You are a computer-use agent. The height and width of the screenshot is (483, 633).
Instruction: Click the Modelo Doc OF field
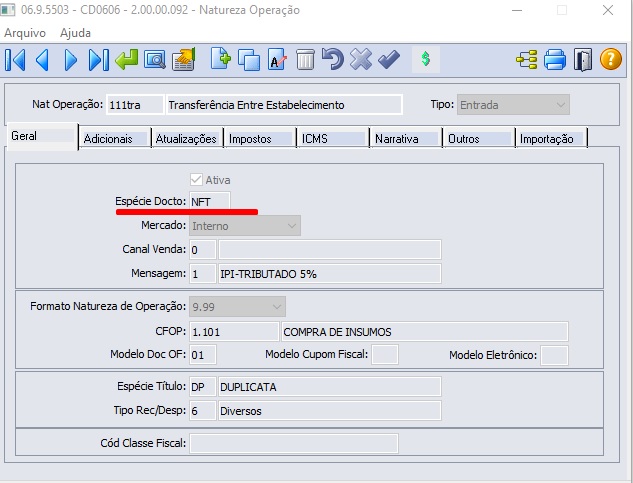click(203, 355)
